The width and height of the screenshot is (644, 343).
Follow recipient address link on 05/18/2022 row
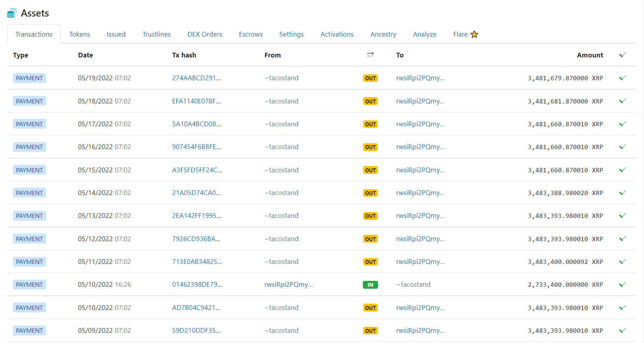(x=420, y=101)
